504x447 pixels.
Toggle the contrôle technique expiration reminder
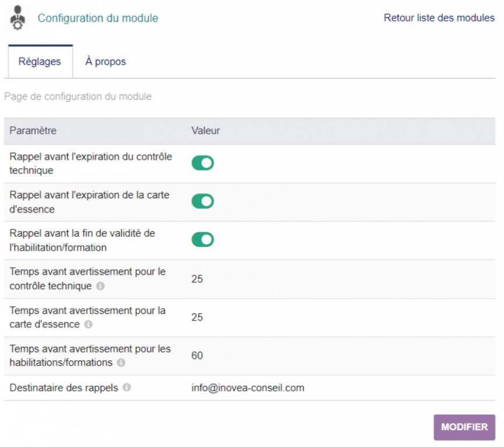[203, 163]
